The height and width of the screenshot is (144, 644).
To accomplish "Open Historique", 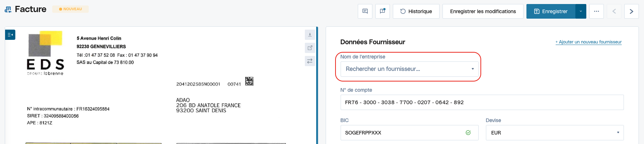I will (x=416, y=11).
